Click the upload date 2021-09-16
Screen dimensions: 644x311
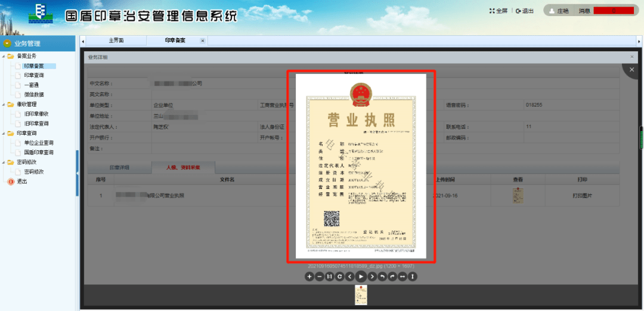click(445, 195)
